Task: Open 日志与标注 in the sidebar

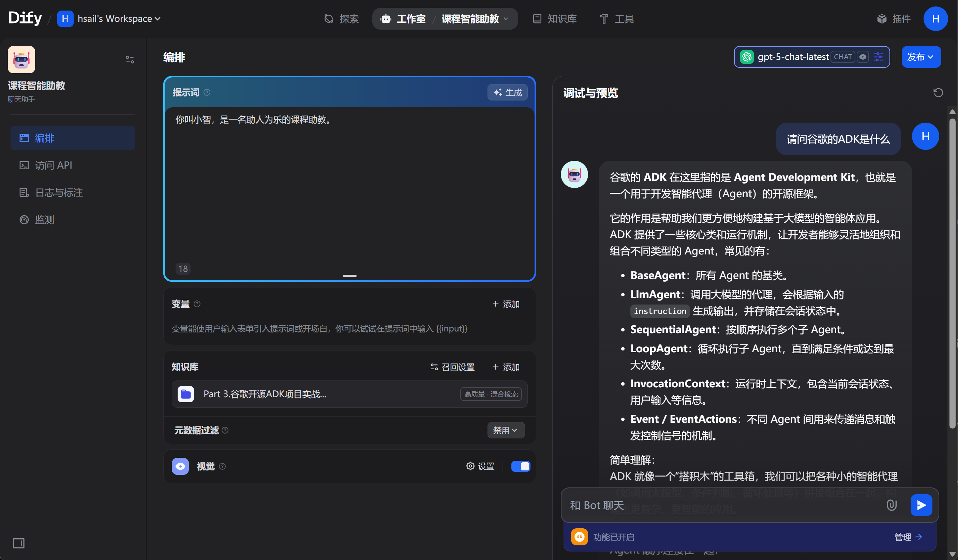Action: [73, 192]
